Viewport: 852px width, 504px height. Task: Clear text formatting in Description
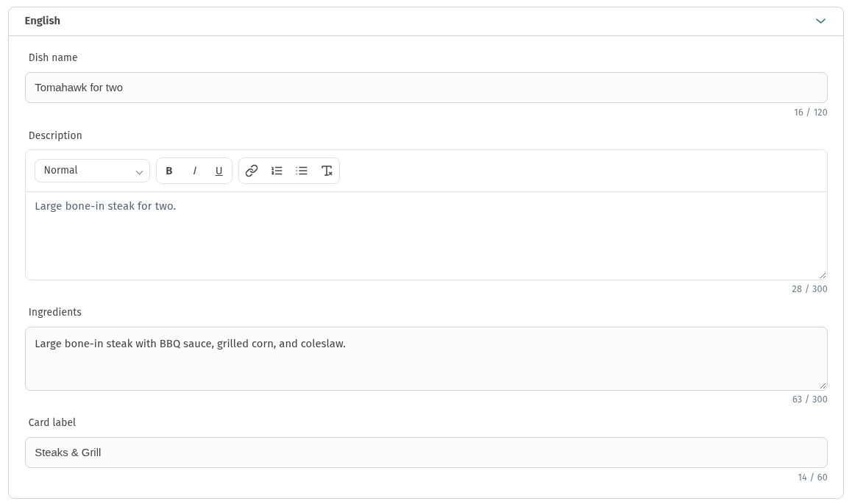[327, 171]
